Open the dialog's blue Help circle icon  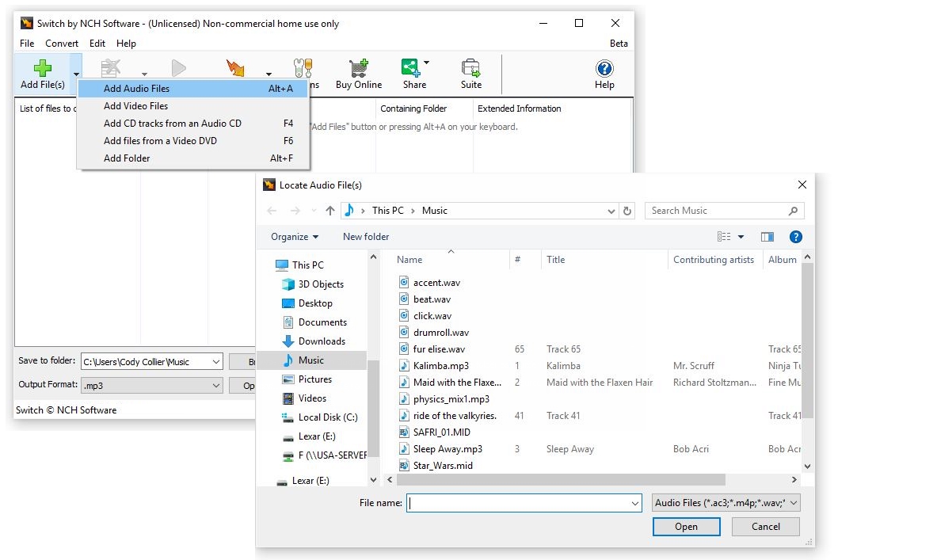pyautogui.click(x=795, y=236)
